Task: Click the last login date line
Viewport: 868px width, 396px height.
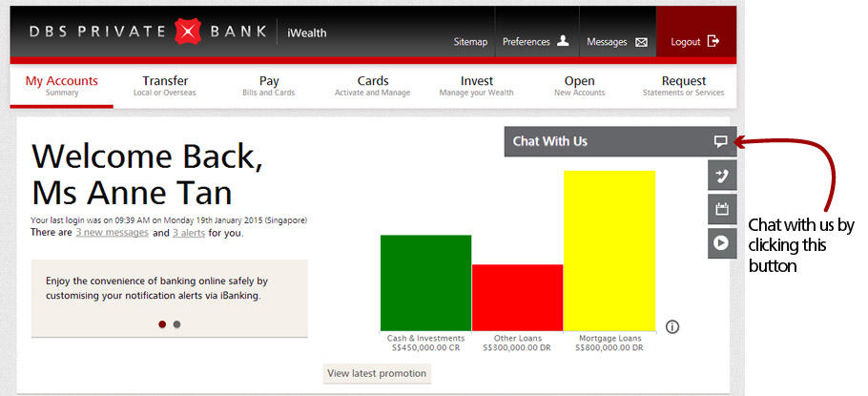Action: (x=169, y=219)
